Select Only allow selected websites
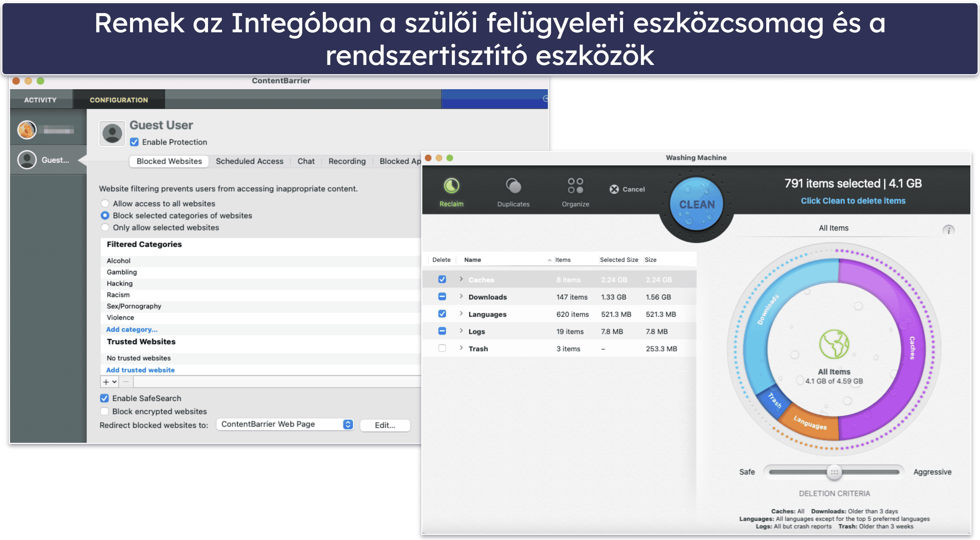This screenshot has width=980, height=540. pos(105,227)
